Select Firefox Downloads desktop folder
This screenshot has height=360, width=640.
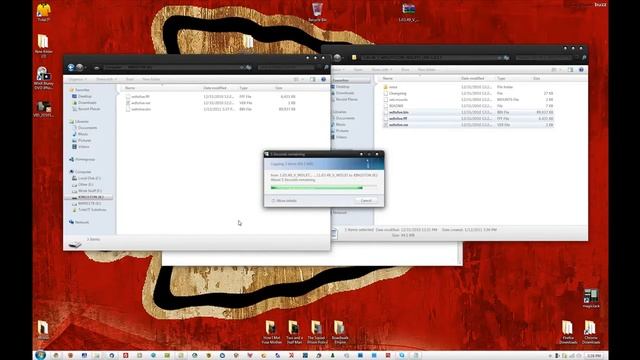coord(568,332)
